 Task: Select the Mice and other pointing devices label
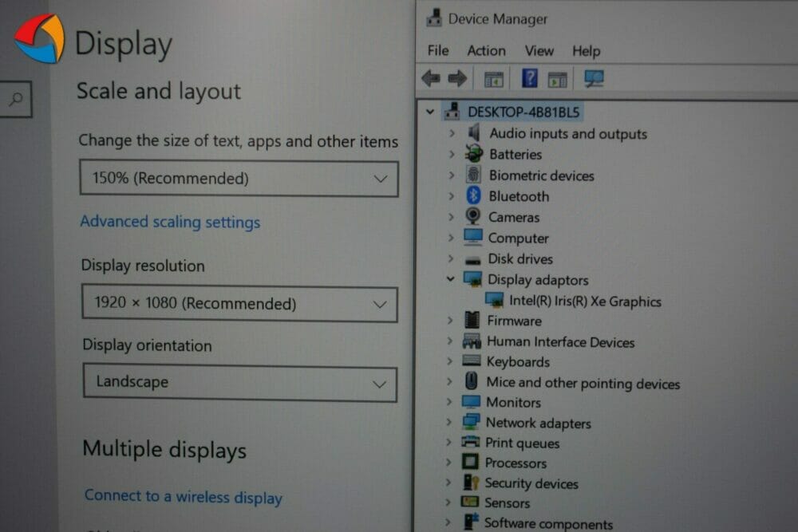583,383
